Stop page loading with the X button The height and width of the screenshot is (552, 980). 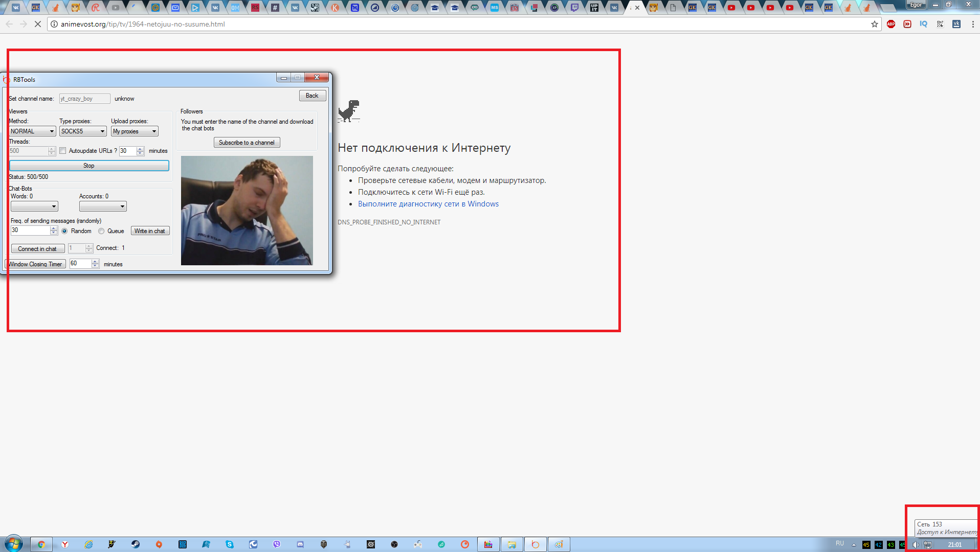37,24
